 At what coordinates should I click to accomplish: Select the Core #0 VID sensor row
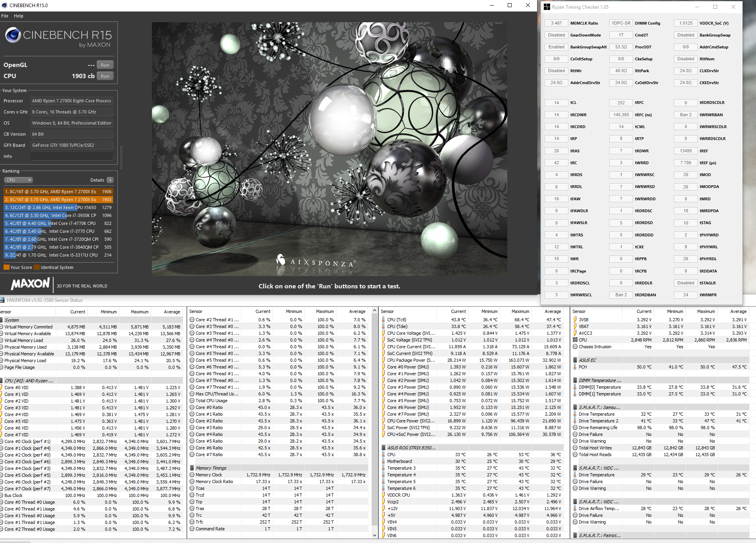point(91,388)
